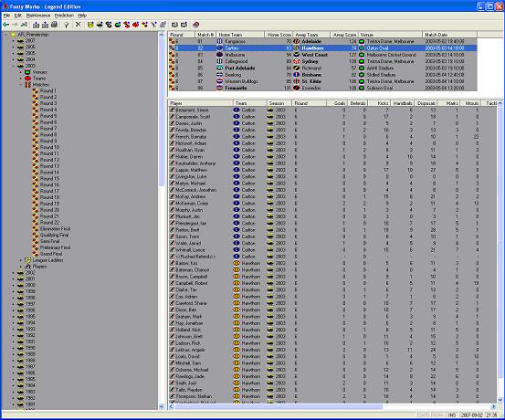
Task: Select the Kangaroos vs Adelaide match row
Action: 322,42
